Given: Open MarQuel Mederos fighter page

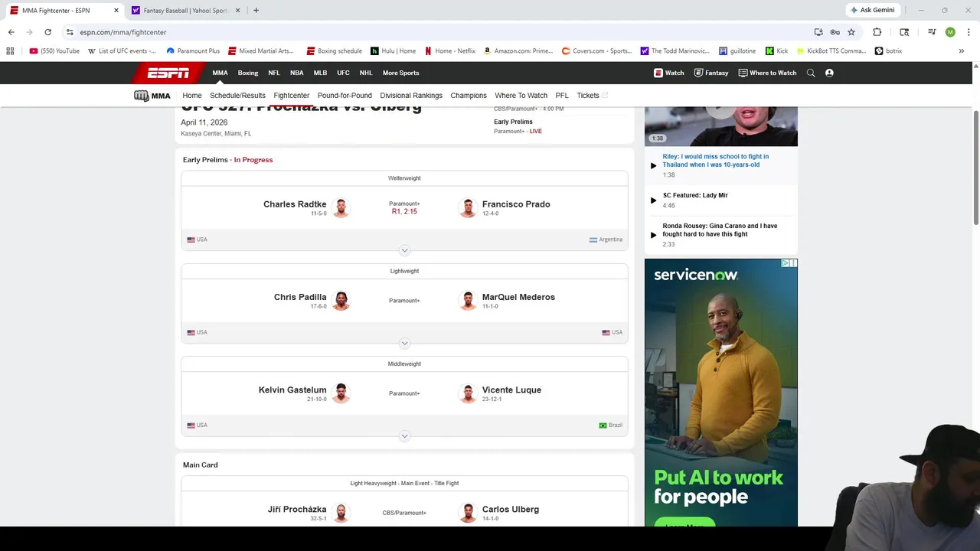Looking at the screenshot, I should pyautogui.click(x=518, y=297).
